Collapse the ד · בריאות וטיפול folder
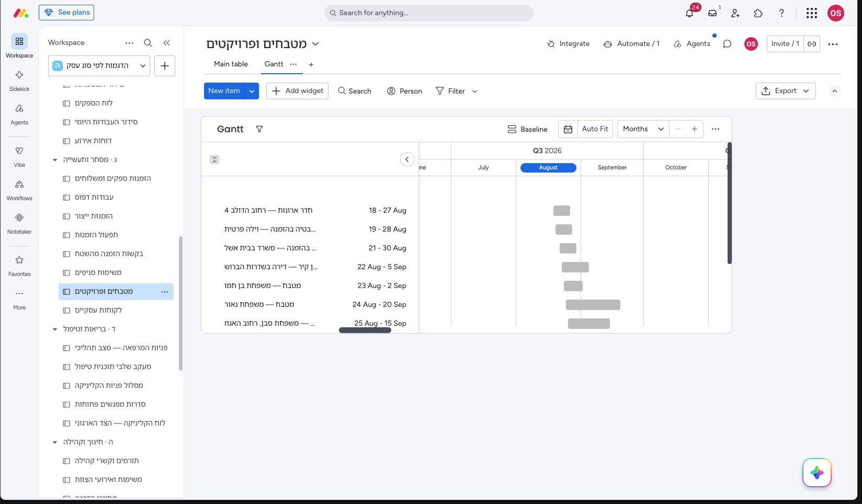 (x=55, y=329)
